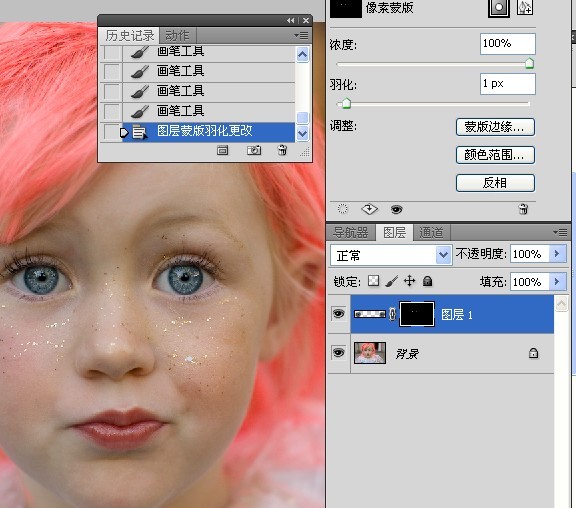
Task: Toggle lock image pixels brush icon
Action: [x=392, y=281]
